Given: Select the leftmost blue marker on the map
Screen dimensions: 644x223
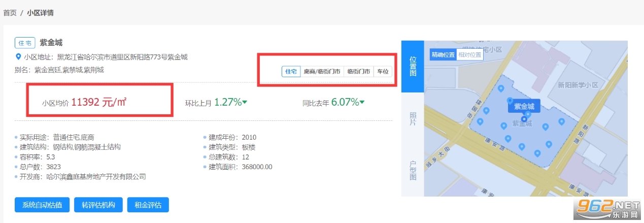Looking at the screenshot, I should pyautogui.click(x=480, y=121).
